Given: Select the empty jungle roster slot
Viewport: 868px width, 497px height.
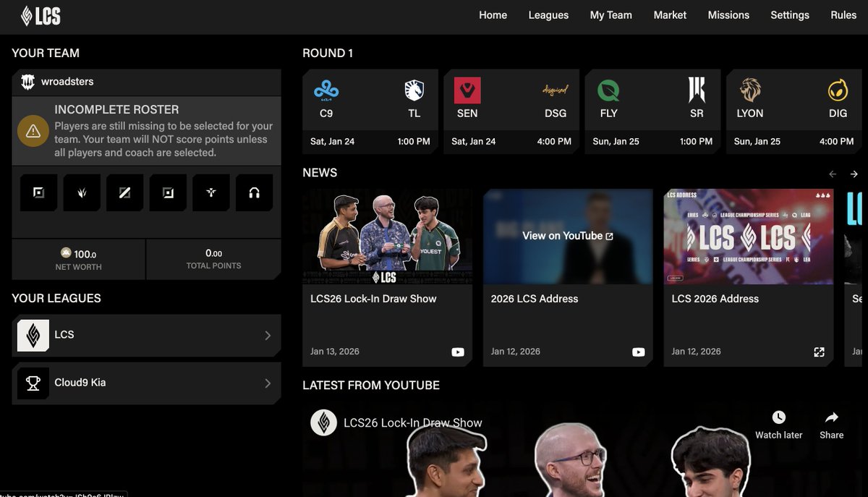Looking at the screenshot, I should click(x=82, y=192).
